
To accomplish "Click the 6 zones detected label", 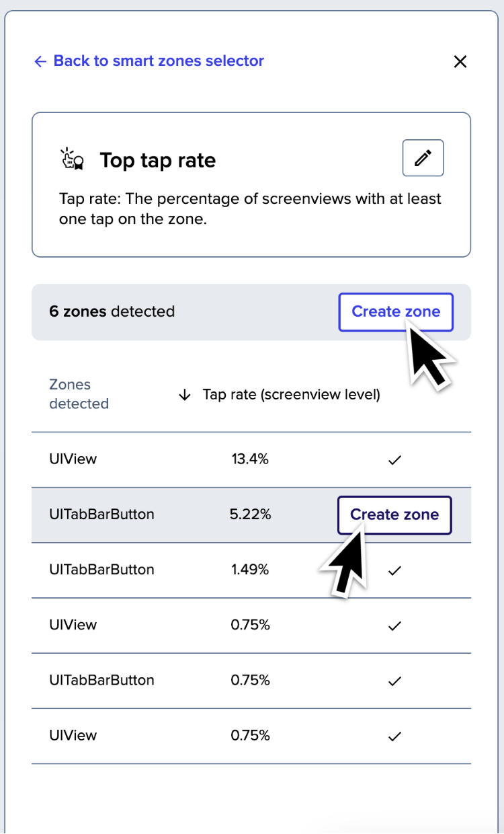I will [112, 311].
